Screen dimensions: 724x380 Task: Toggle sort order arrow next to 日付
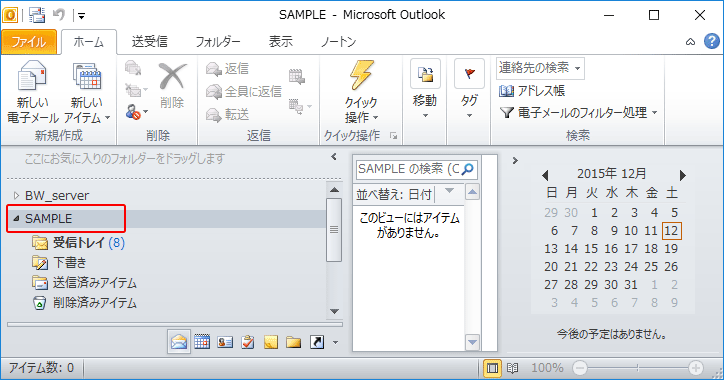tap(449, 192)
